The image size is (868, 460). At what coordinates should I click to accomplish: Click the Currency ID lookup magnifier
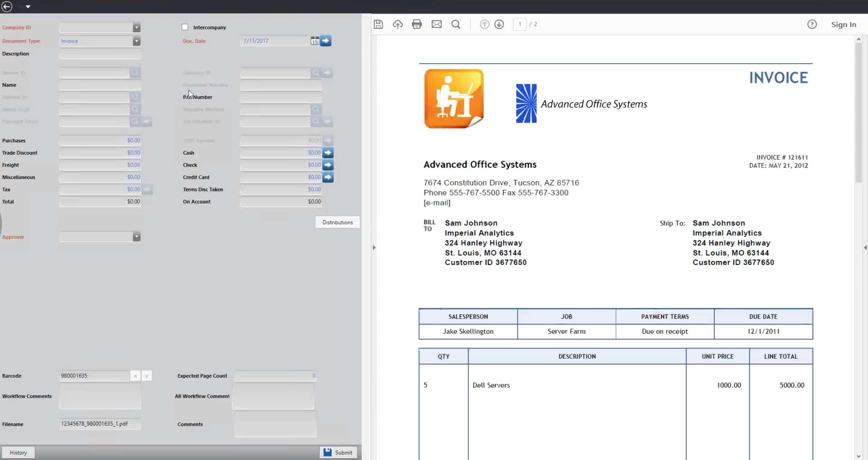click(x=316, y=72)
